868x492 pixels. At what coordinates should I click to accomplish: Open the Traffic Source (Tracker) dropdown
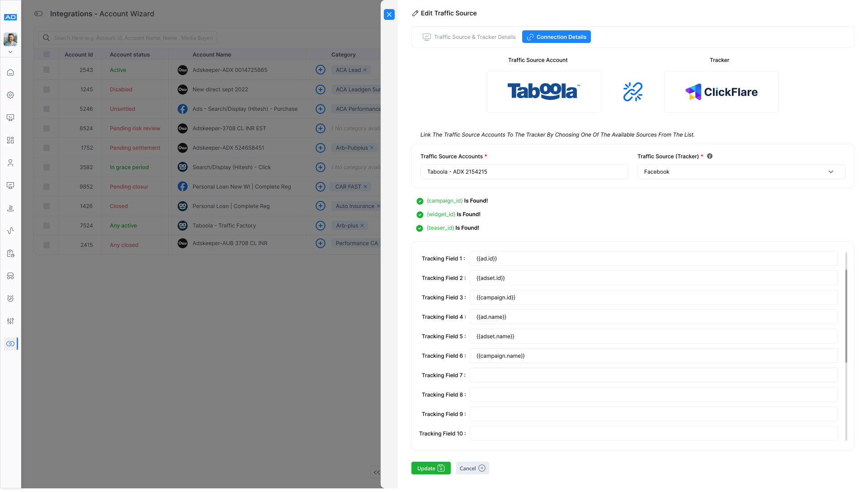pyautogui.click(x=741, y=172)
